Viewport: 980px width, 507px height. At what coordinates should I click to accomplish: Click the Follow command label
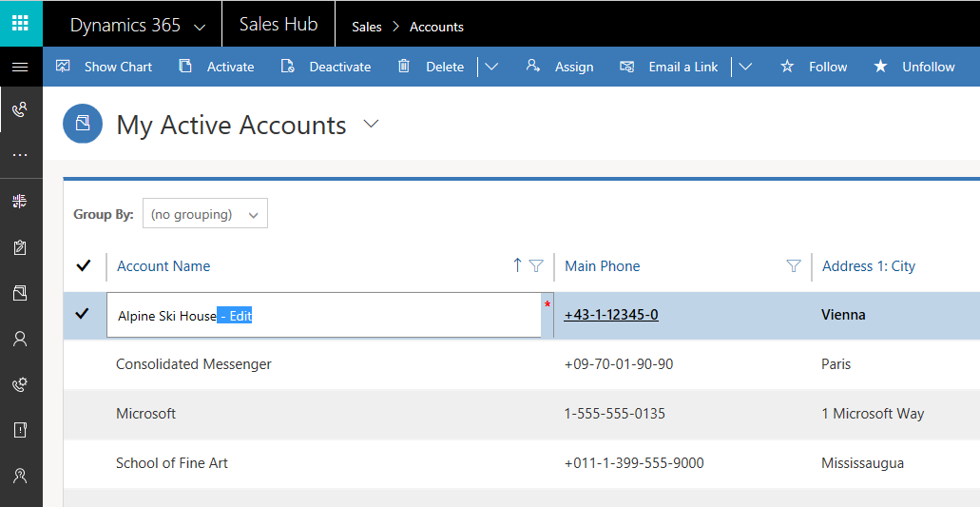point(828,67)
